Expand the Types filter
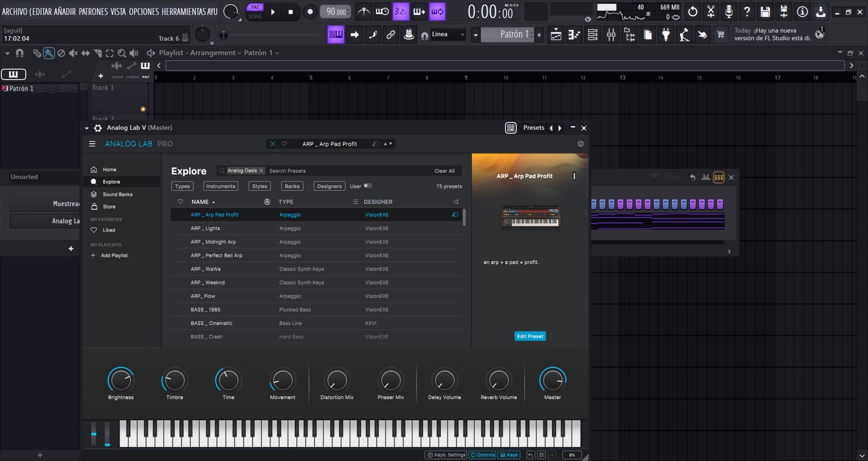868x461 pixels. (183, 186)
